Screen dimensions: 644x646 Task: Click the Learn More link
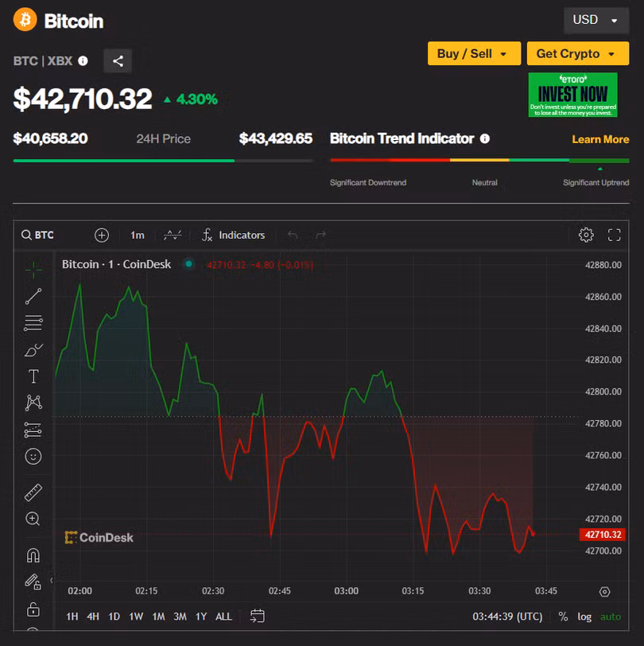pos(600,139)
